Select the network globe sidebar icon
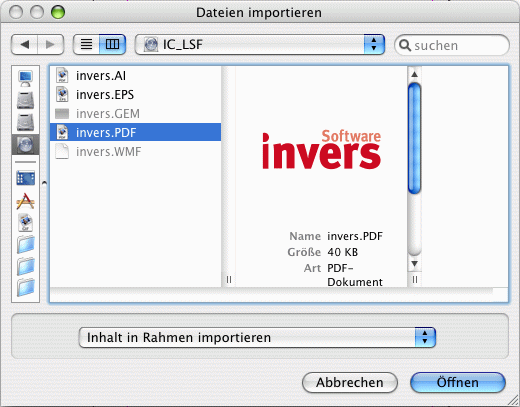This screenshot has width=520, height=407. coord(25,145)
